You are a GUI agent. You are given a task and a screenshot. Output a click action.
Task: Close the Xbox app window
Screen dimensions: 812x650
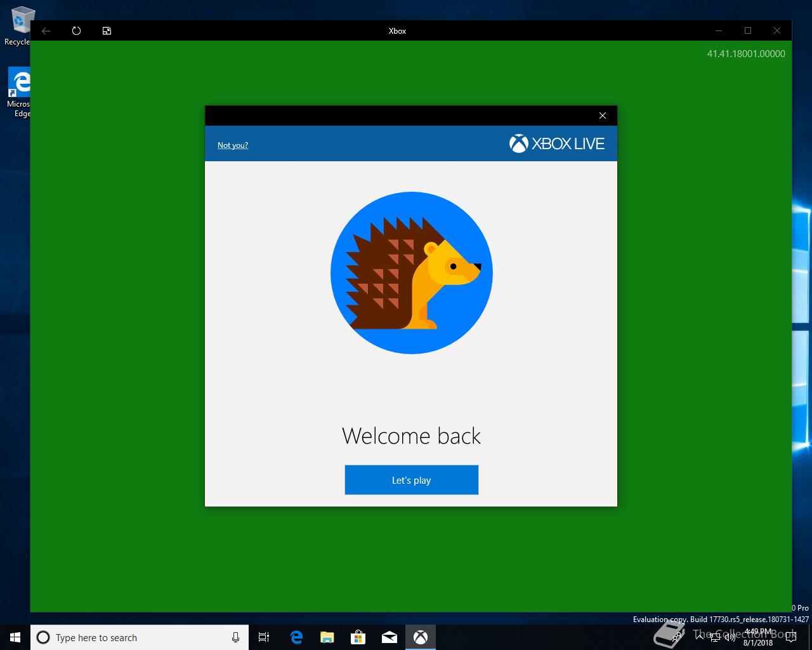(x=776, y=30)
